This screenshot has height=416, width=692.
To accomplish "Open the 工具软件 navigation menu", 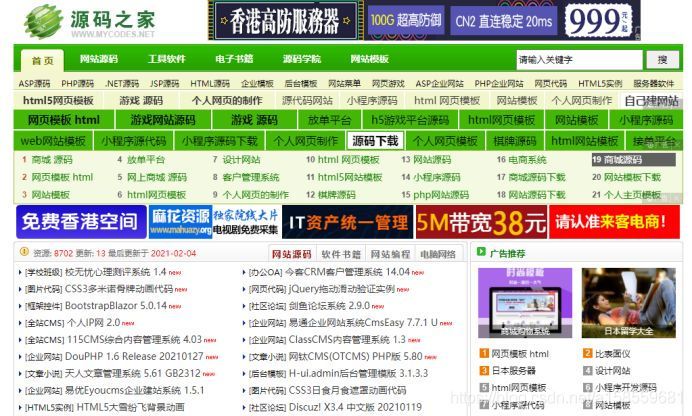I will pyautogui.click(x=167, y=59).
